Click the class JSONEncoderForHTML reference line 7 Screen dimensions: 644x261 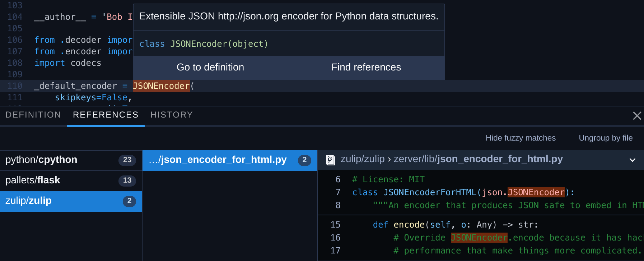pos(463,192)
